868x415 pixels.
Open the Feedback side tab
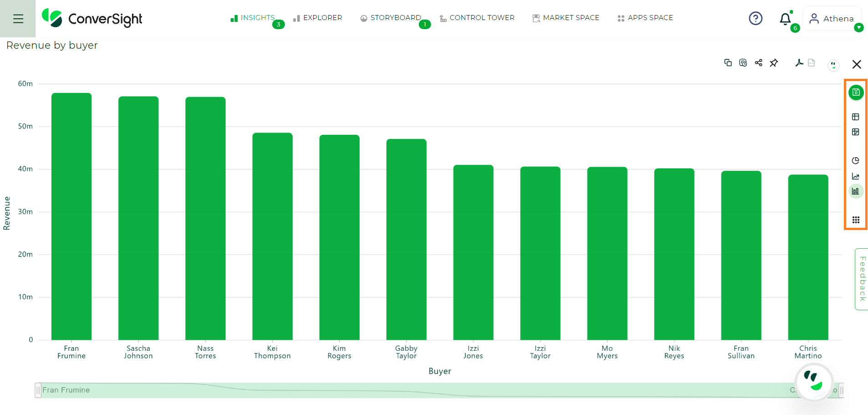point(862,279)
